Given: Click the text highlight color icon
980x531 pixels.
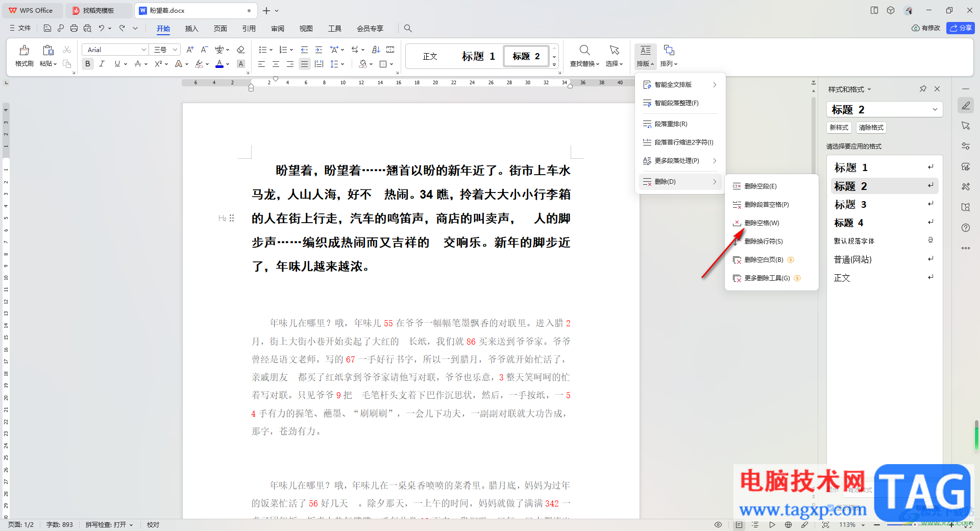Looking at the screenshot, I should tap(200, 64).
